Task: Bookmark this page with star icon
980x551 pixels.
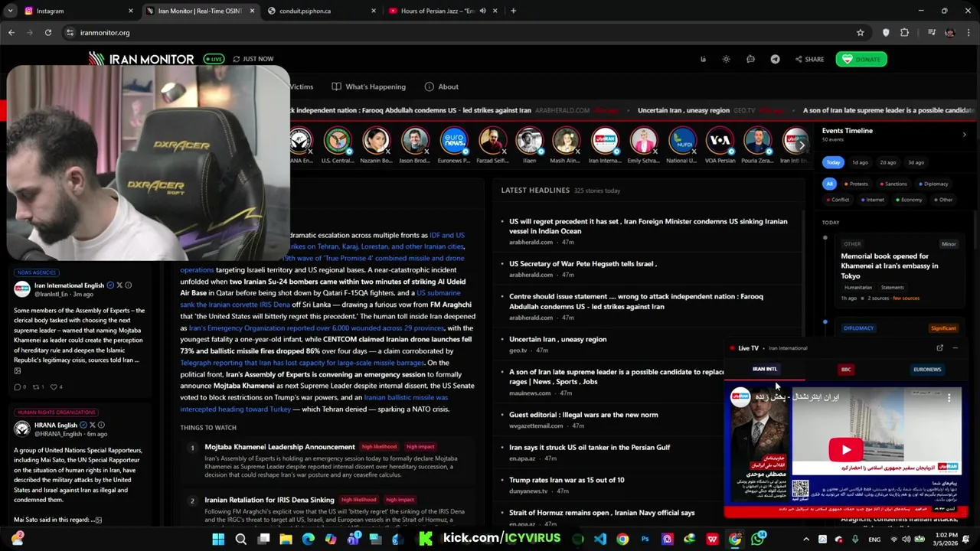Action: pos(860,32)
